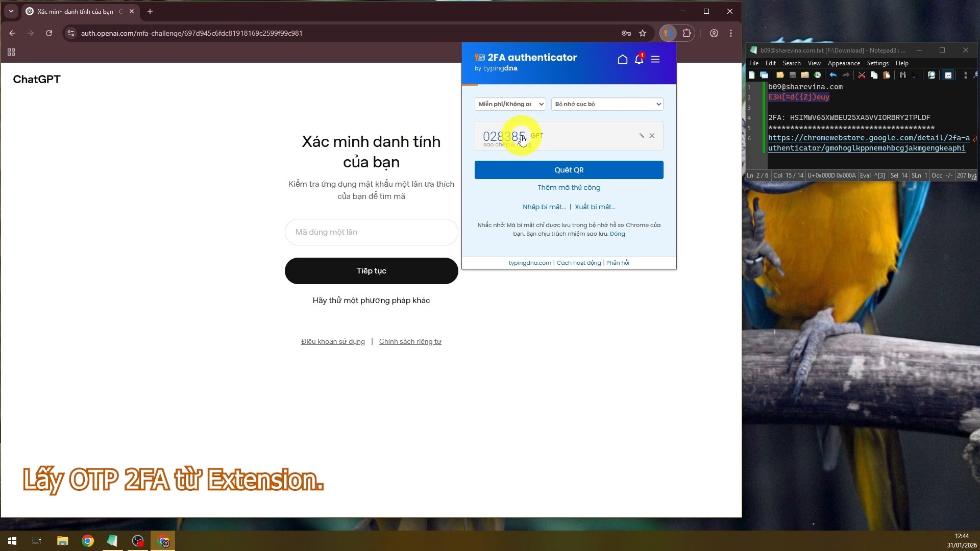Click the New file icon in Notepad3
This screenshot has height=551, width=980.
(752, 75)
